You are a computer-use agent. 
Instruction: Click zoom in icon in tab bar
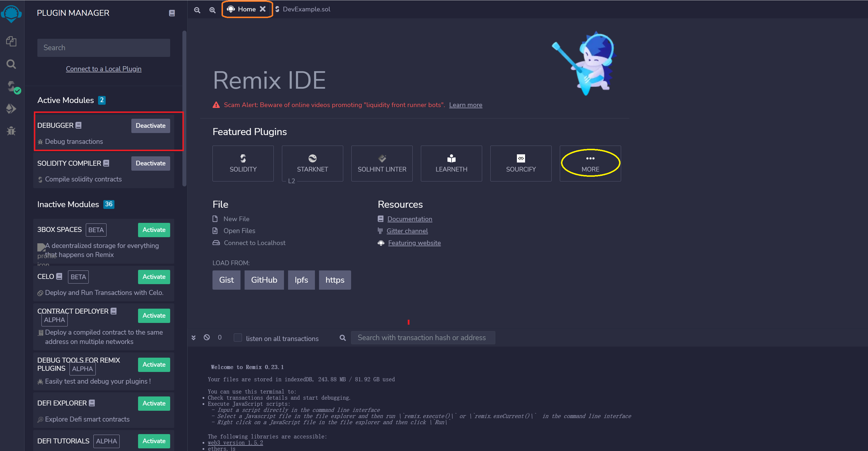212,10
